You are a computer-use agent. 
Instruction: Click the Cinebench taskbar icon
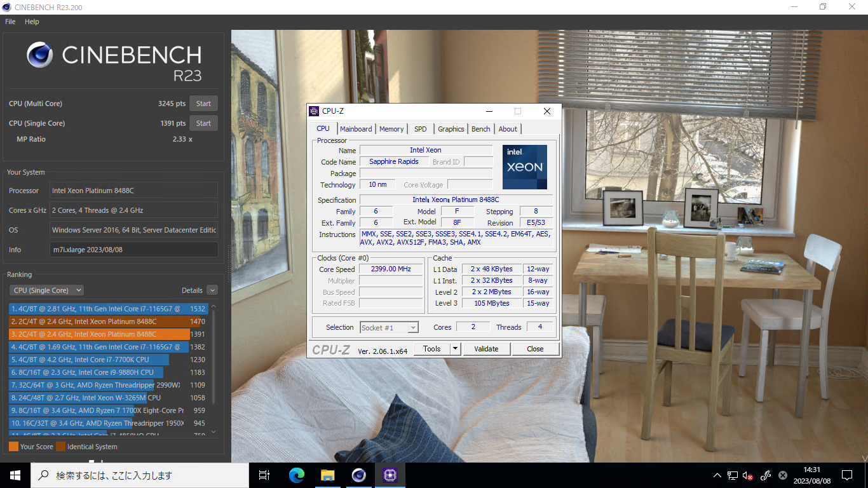point(358,475)
